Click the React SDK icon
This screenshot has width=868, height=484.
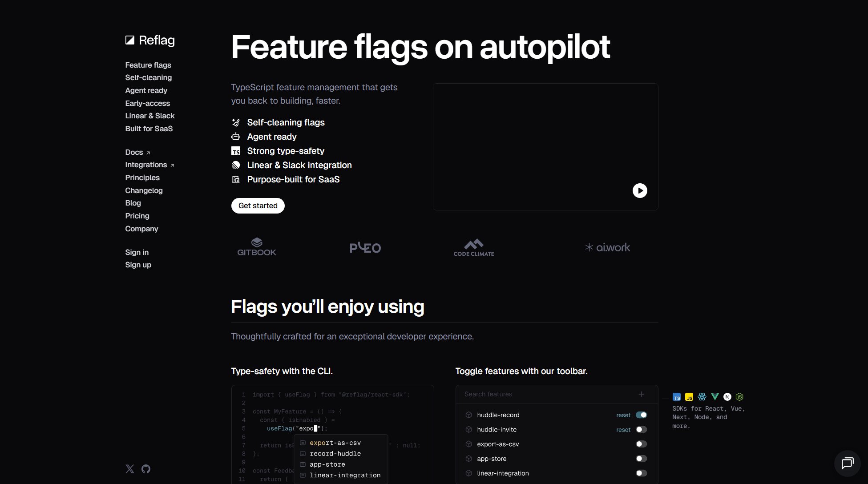pos(702,397)
